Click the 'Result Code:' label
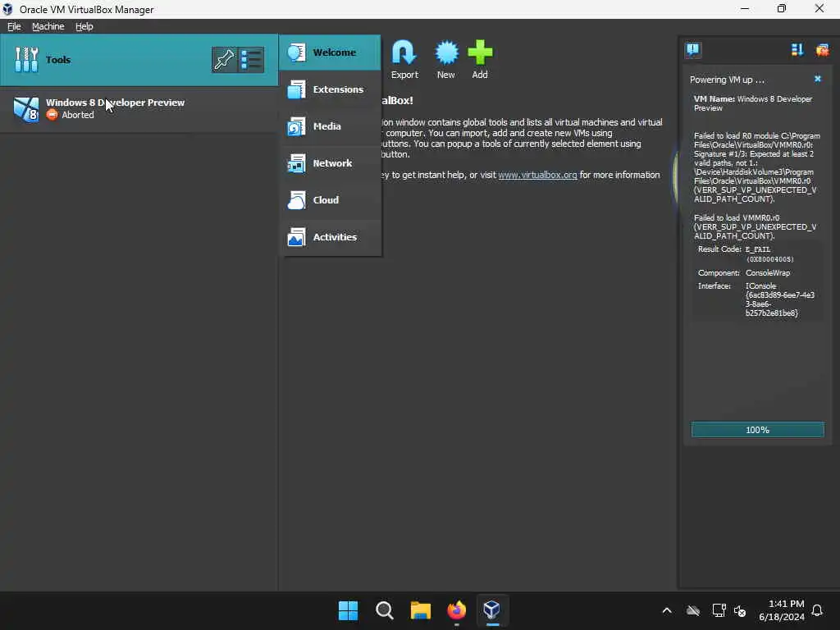Image resolution: width=840 pixels, height=630 pixels. point(719,249)
